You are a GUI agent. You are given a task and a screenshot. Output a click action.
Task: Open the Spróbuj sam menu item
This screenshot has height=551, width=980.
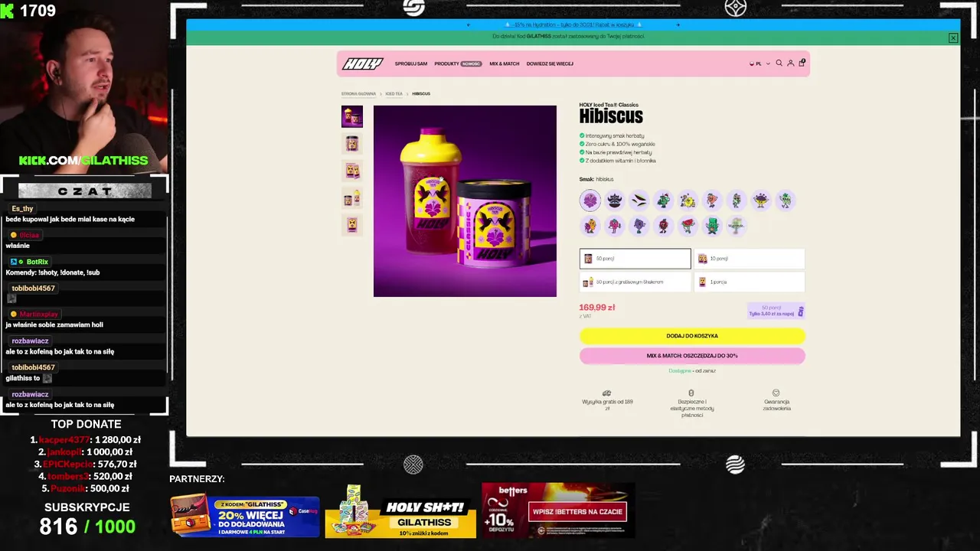click(x=411, y=64)
